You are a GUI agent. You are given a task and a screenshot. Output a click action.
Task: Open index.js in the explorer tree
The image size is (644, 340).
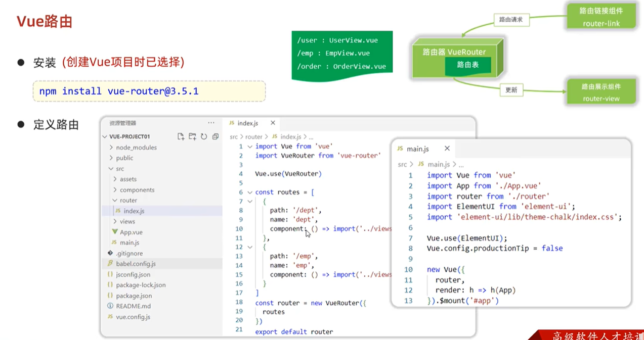pos(162,211)
